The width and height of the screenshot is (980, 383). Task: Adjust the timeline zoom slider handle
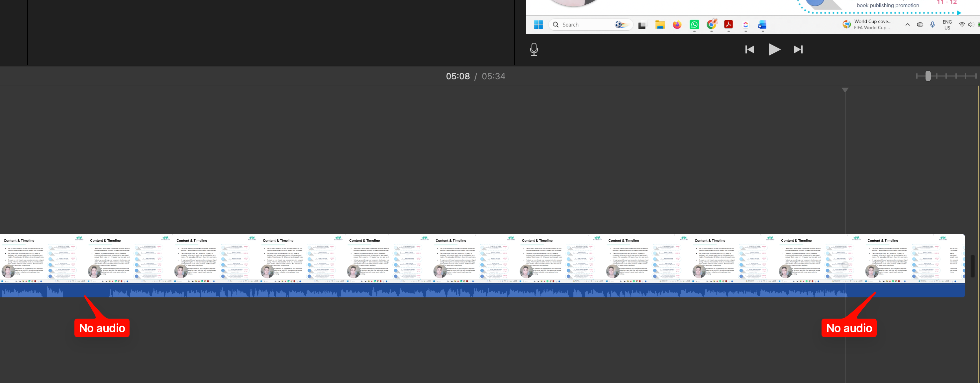pyautogui.click(x=928, y=76)
